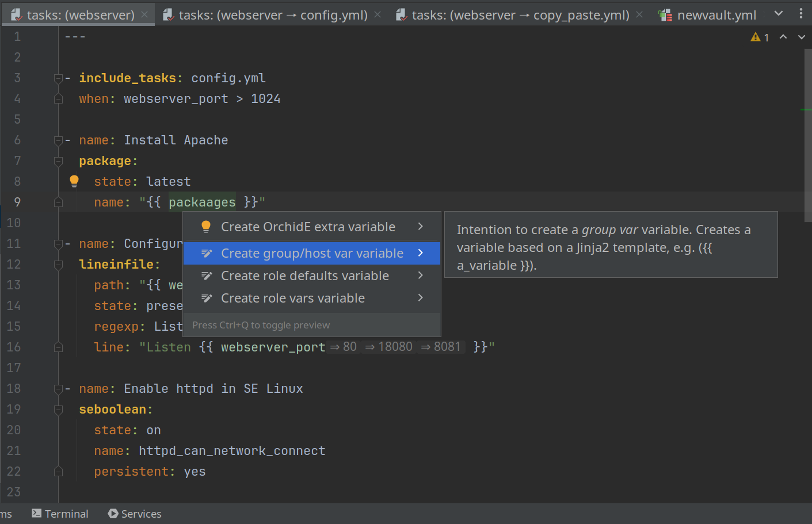This screenshot has width=812, height=524.
Task: Collapse the Enable httpd task fold on line 18
Action: click(x=58, y=389)
